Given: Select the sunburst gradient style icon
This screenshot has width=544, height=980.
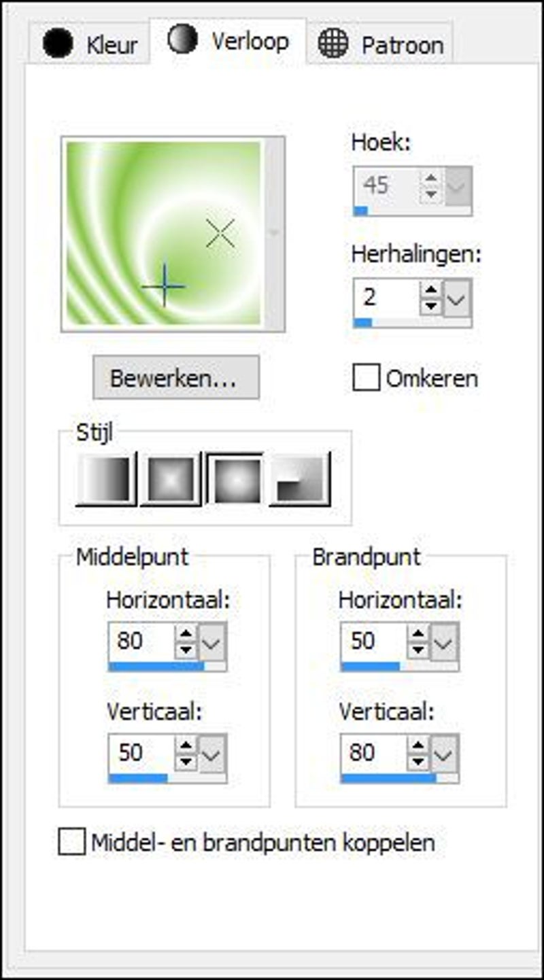Looking at the screenshot, I should point(235,480).
